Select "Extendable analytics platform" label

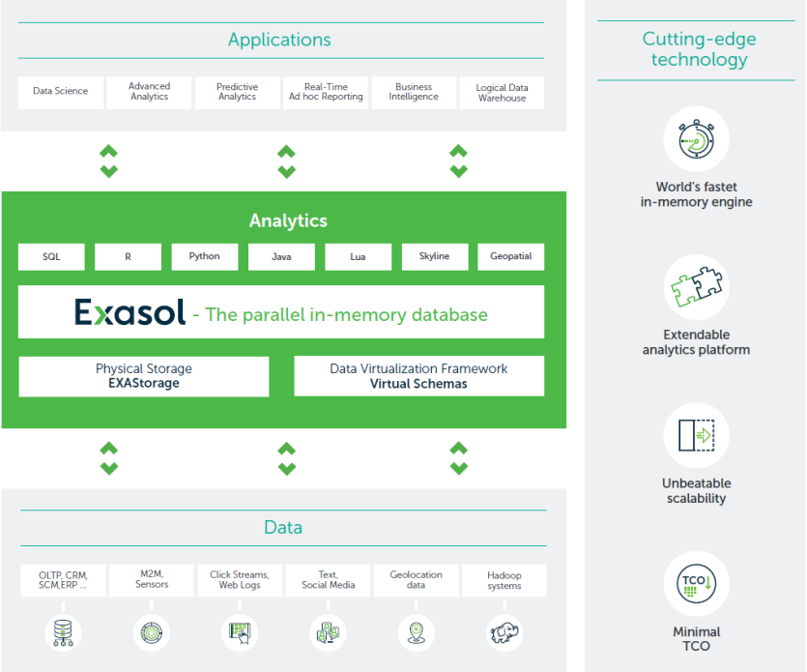697,342
